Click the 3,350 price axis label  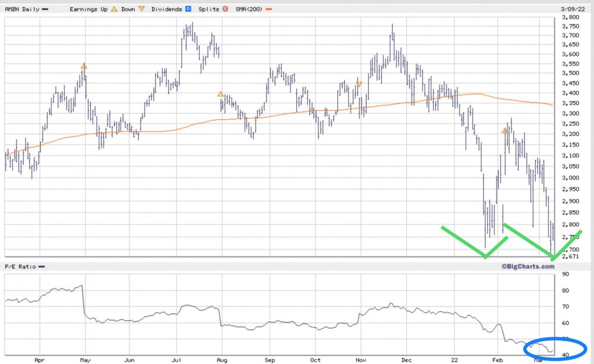tap(570, 103)
